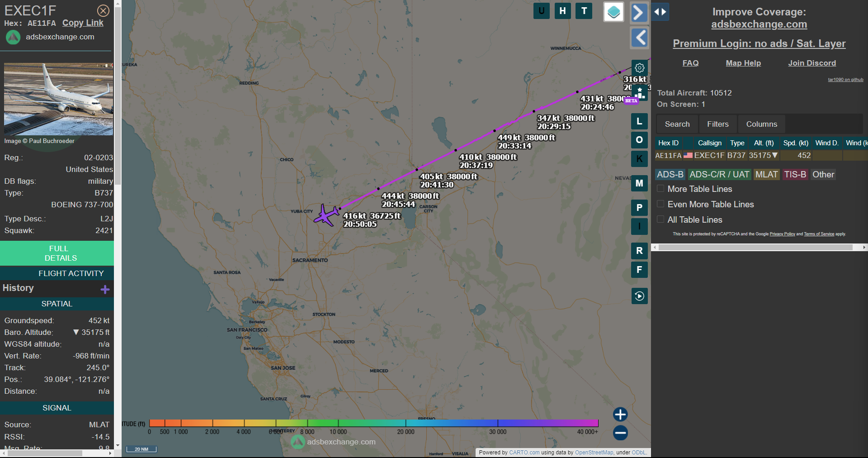Screen dimensions: 868x458
Task: Toggle the Other source legend
Action: pyautogui.click(x=823, y=175)
